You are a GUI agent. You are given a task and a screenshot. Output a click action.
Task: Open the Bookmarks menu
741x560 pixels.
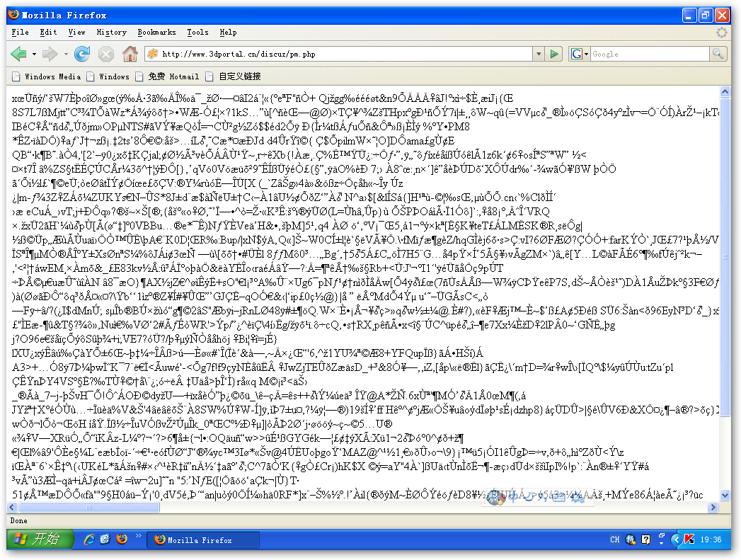tap(156, 32)
